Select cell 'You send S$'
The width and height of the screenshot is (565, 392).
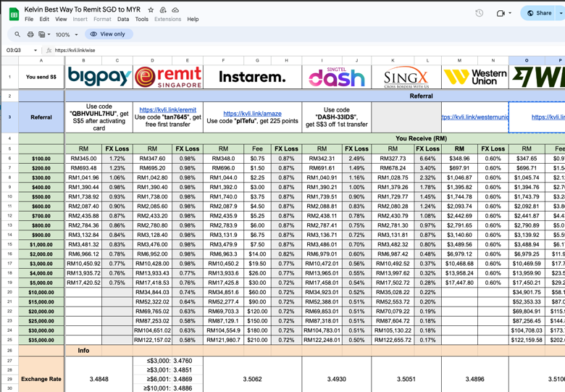tap(41, 77)
